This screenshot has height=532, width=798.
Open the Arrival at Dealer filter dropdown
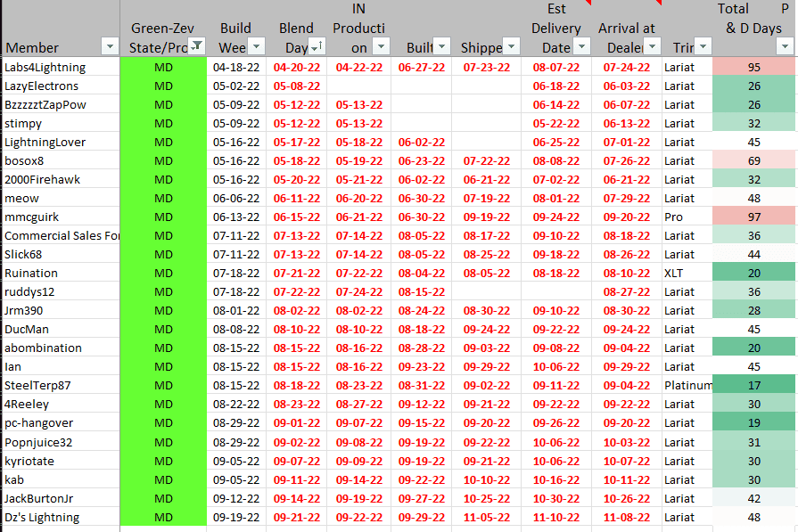tap(651, 46)
